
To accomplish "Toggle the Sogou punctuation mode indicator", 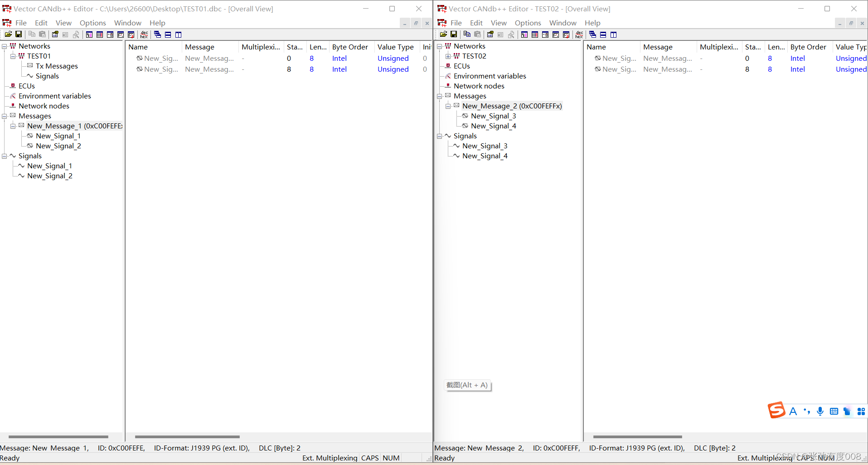I will point(807,411).
